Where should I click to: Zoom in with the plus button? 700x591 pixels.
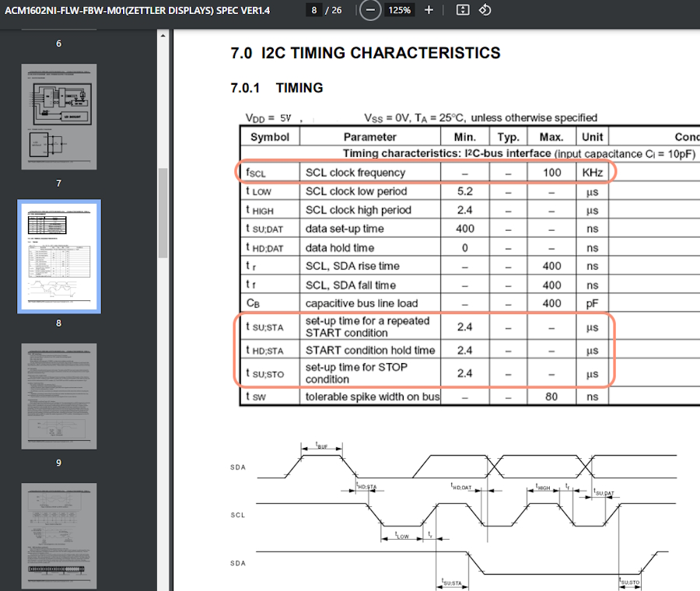pyautogui.click(x=429, y=10)
